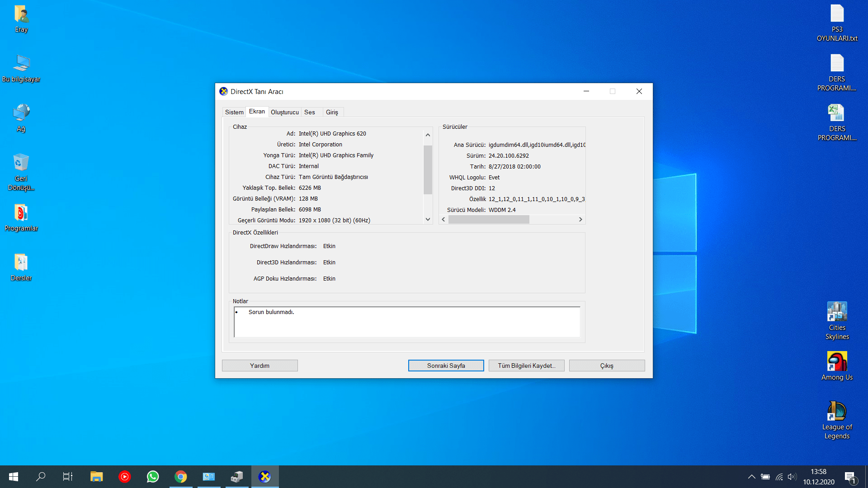Switch to the Sistem tab
868x488 pixels.
point(234,112)
